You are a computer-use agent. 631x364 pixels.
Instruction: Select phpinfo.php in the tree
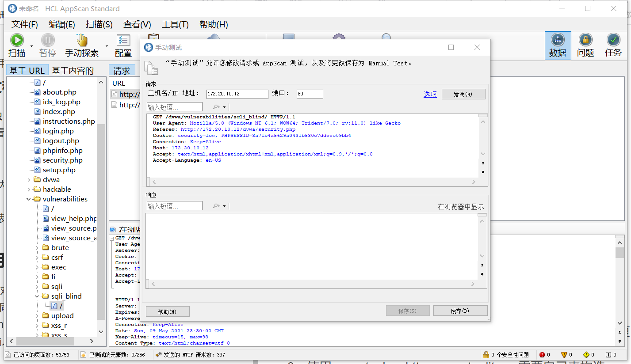pyautogui.click(x=62, y=151)
